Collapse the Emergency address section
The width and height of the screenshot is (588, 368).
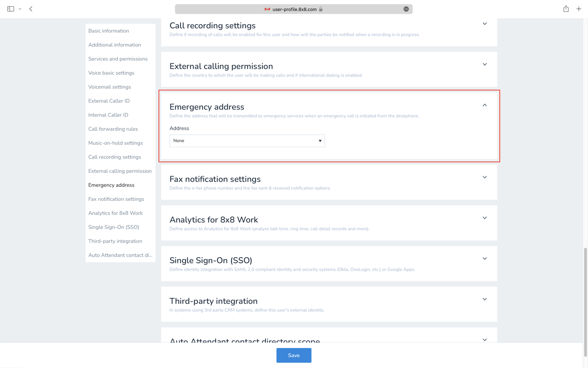pyautogui.click(x=485, y=105)
